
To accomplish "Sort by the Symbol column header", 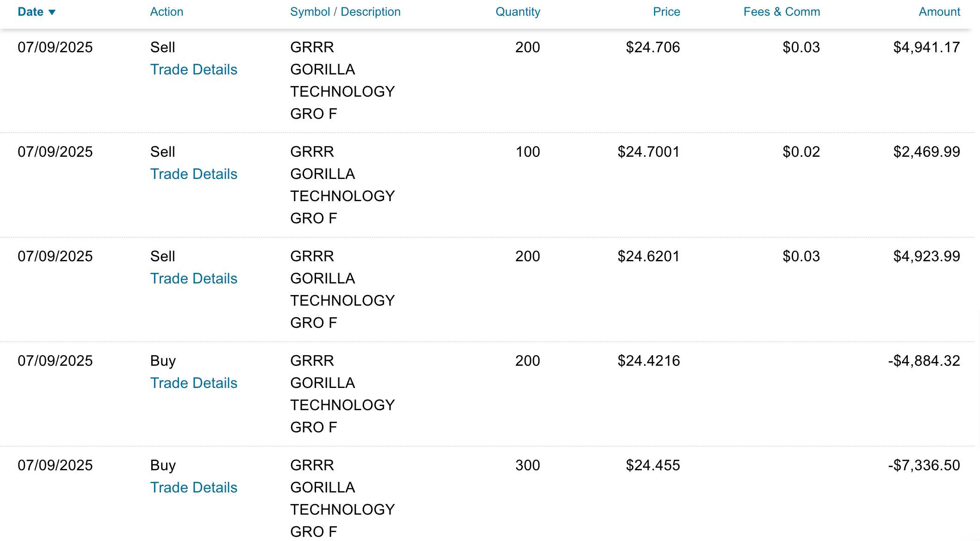I will (x=310, y=12).
